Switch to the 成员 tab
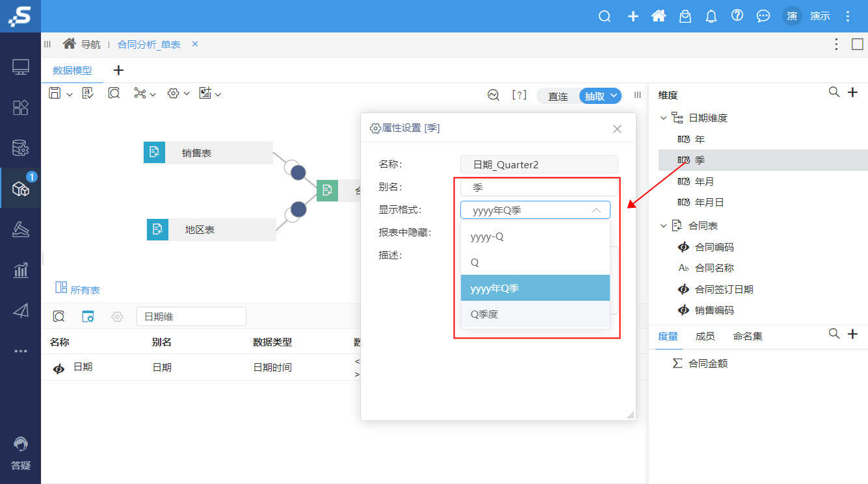This screenshot has height=484, width=868. click(x=705, y=336)
